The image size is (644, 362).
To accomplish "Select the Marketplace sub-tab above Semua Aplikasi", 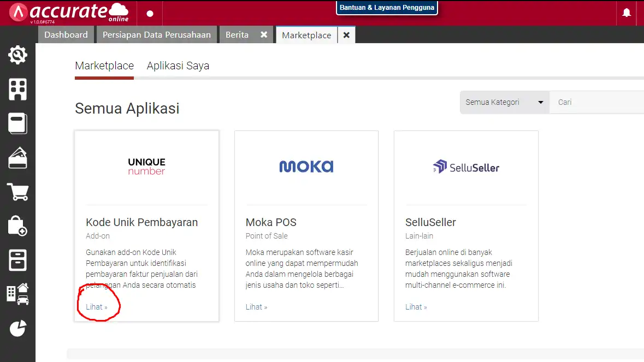I will [104, 66].
